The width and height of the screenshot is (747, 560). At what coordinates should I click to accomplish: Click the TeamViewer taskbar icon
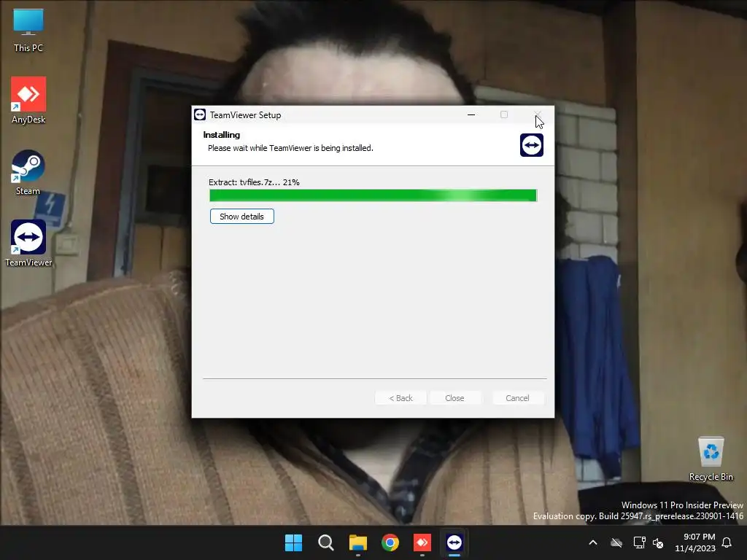pos(454,542)
